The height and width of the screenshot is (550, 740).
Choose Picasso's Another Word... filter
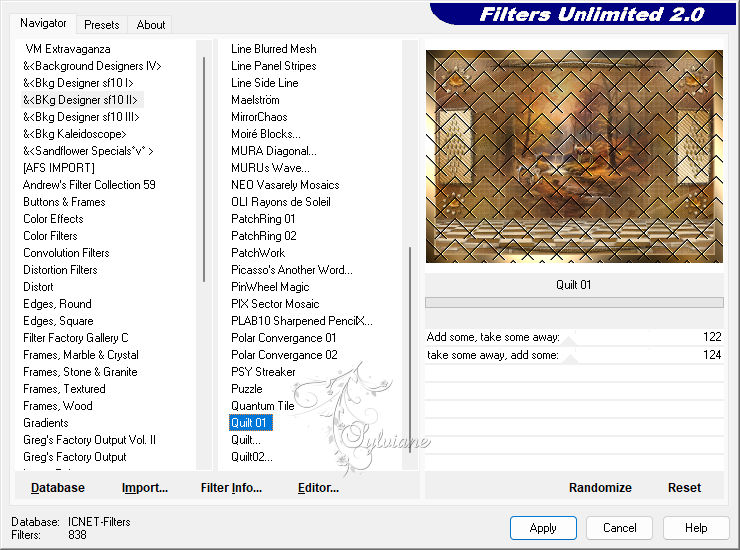point(292,270)
